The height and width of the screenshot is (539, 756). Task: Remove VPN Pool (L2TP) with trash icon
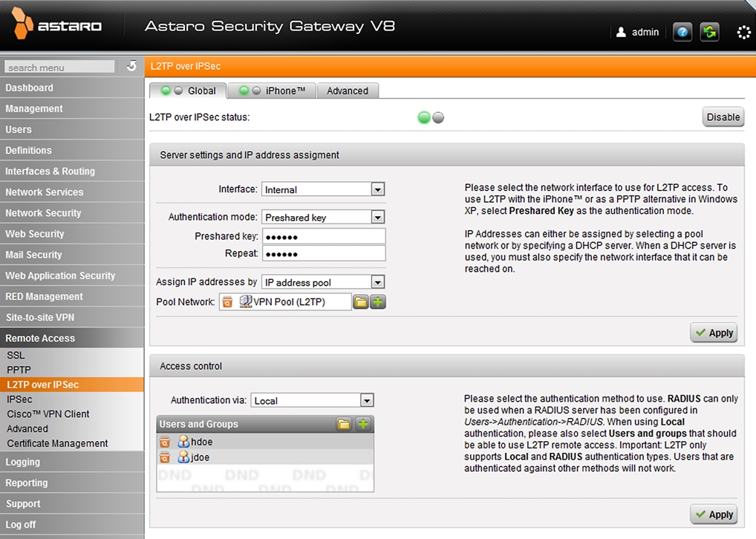pyautogui.click(x=227, y=302)
